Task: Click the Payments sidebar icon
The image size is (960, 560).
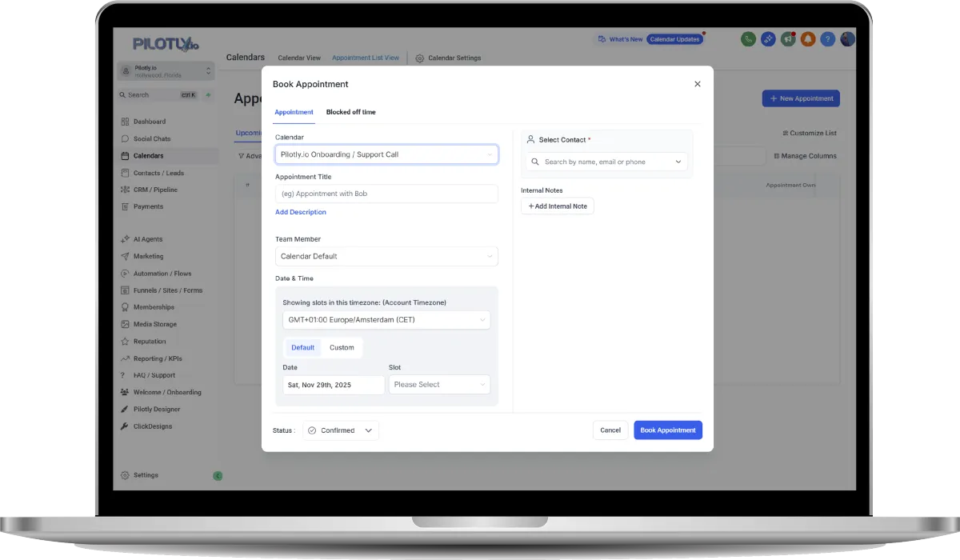Action: tap(125, 206)
